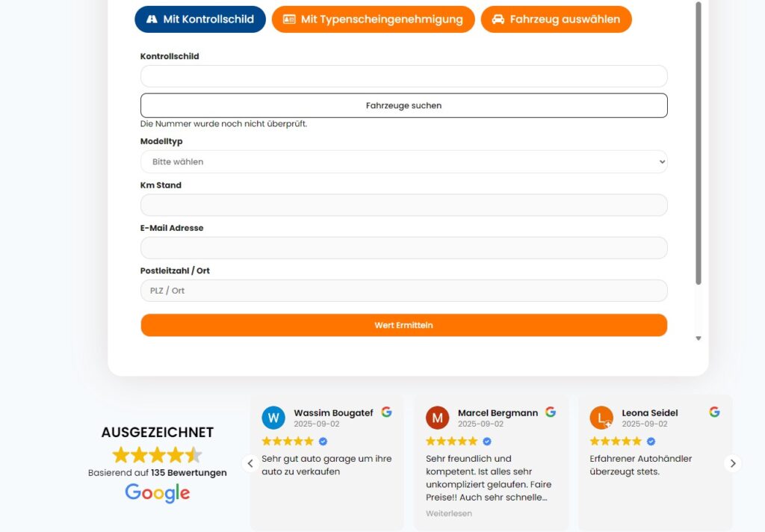
Task: Click the left arrow of the review carousel
Action: click(250, 463)
